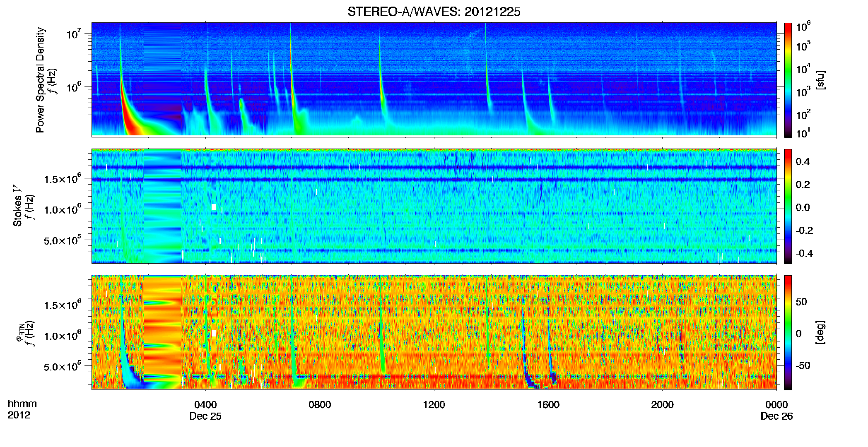
Task: Click the "-0.4" Stokes V color bar label
Action: 804,253
